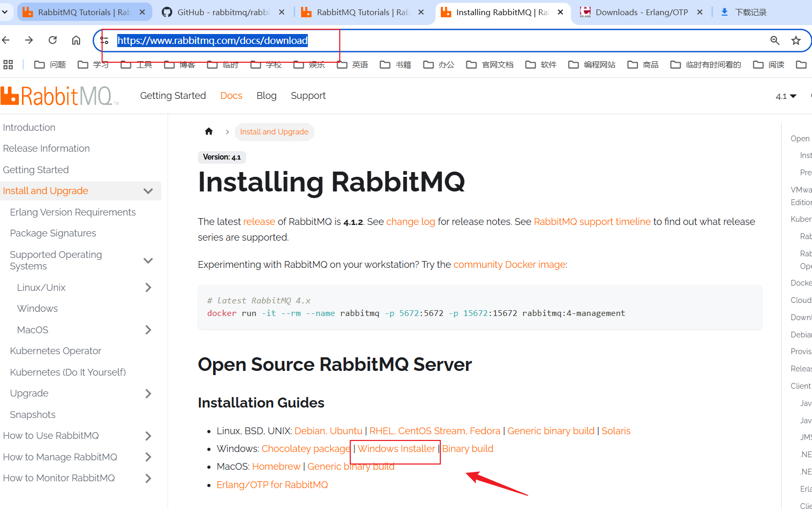Collapse the Install and Upgrade section chevron

[x=148, y=191]
